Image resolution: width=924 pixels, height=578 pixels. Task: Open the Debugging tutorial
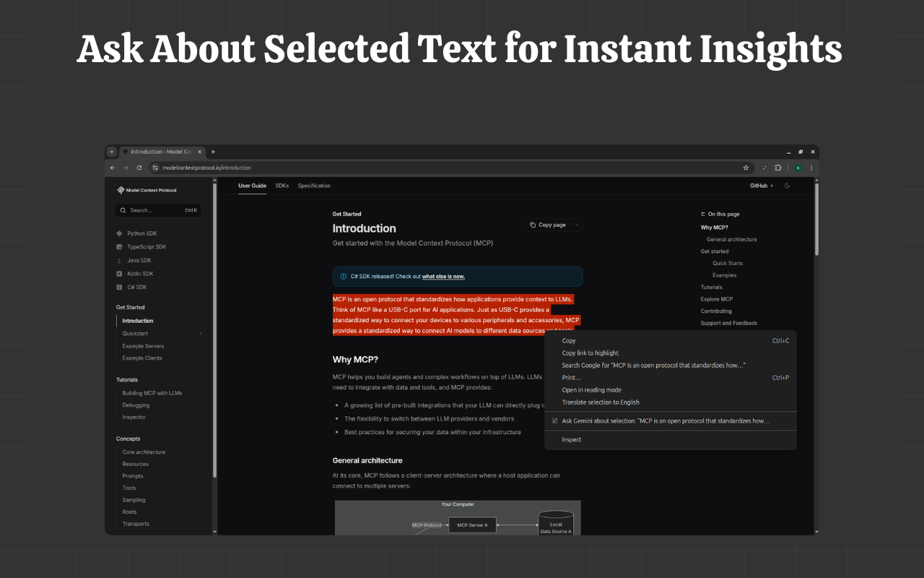(x=136, y=405)
